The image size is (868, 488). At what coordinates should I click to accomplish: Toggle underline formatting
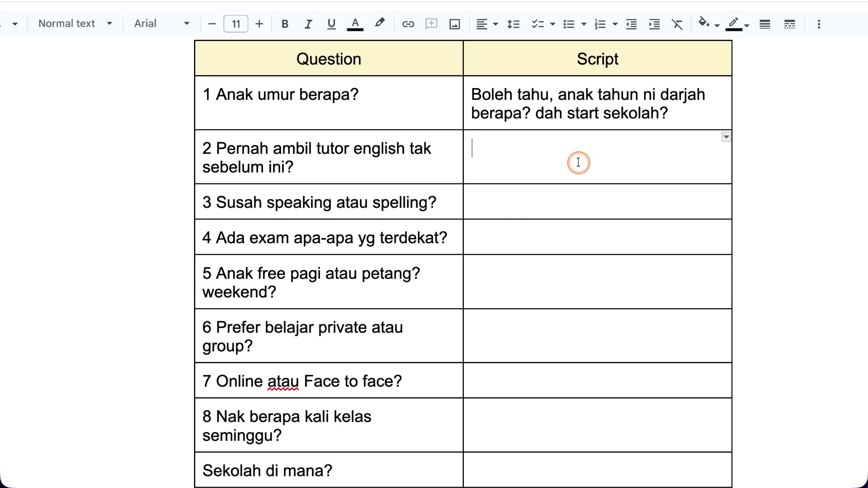pos(331,24)
